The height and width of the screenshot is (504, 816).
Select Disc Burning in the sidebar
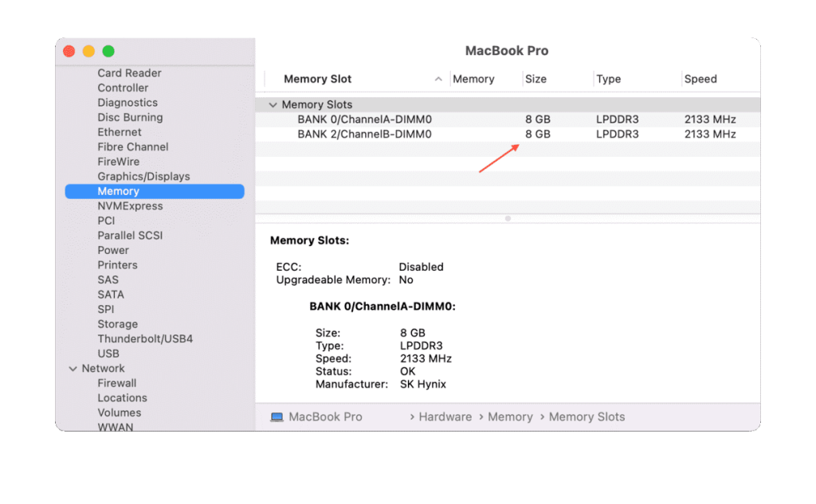point(130,118)
